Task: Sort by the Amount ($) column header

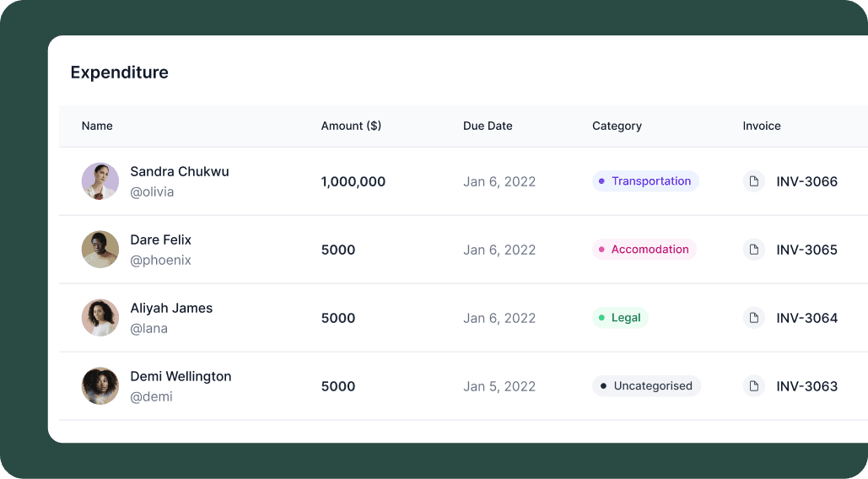Action: 351,126
